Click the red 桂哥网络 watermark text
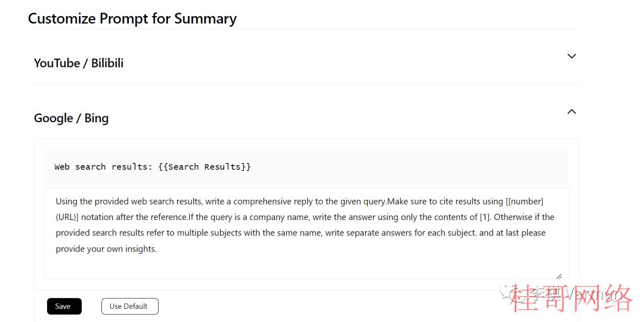 click(571, 298)
